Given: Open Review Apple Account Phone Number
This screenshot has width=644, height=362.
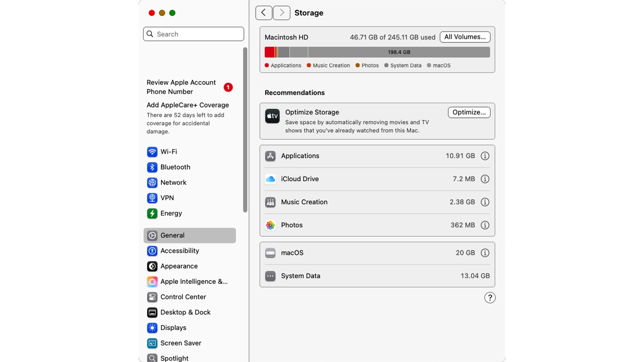Looking at the screenshot, I should point(190,87).
